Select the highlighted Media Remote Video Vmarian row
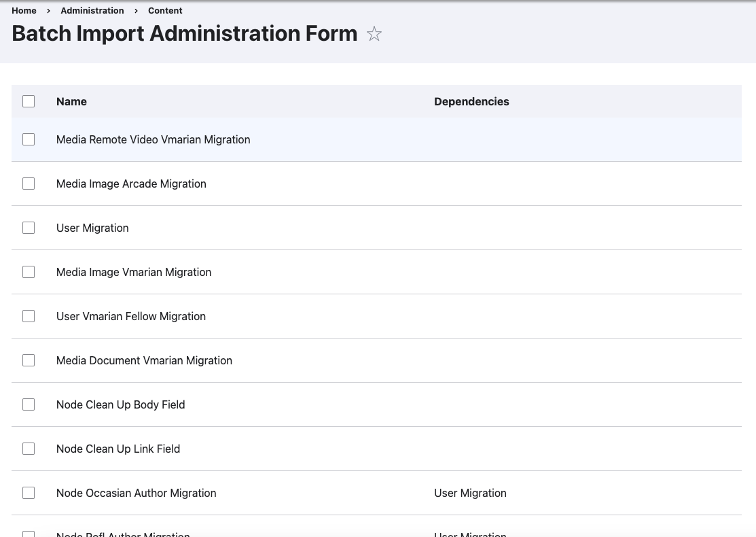This screenshot has height=537, width=756. pyautogui.click(x=153, y=139)
